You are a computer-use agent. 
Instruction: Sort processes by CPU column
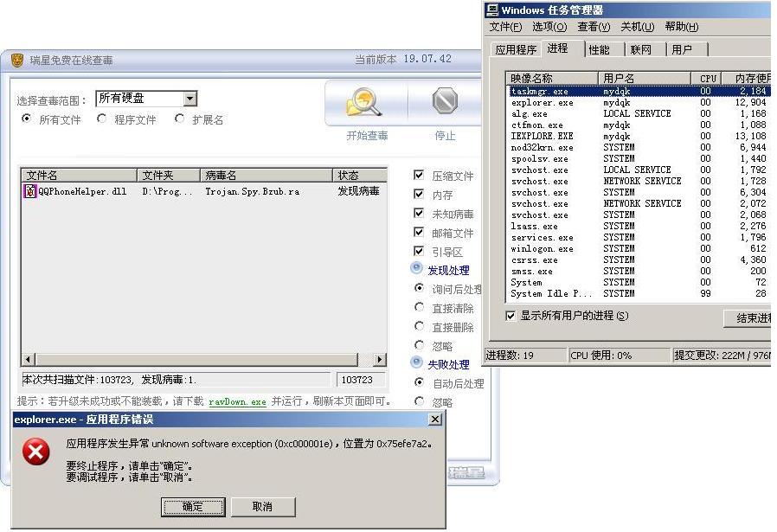(707, 78)
